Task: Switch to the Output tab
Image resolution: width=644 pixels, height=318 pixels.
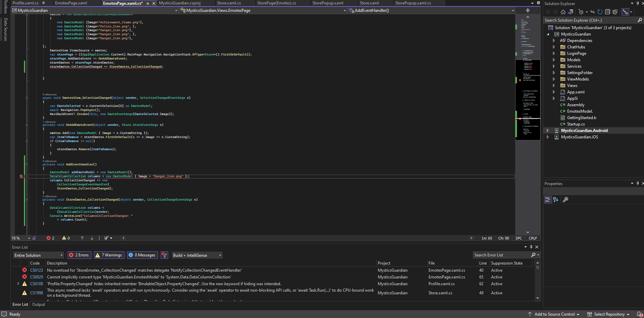Action: (39, 304)
